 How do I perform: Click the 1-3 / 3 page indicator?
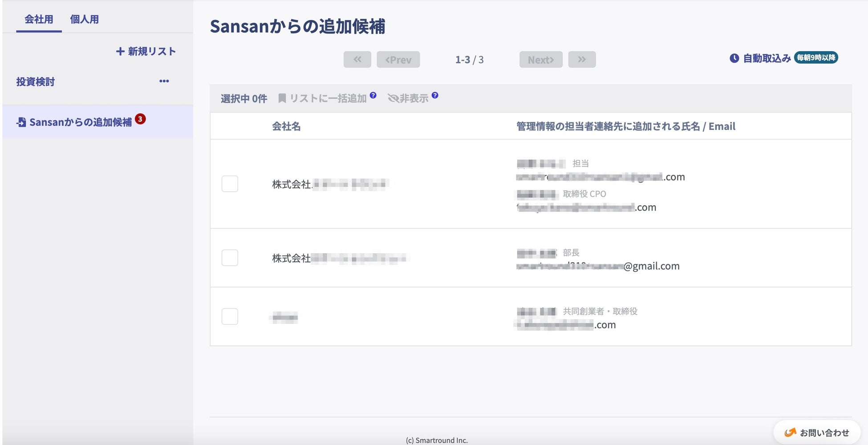pyautogui.click(x=469, y=60)
